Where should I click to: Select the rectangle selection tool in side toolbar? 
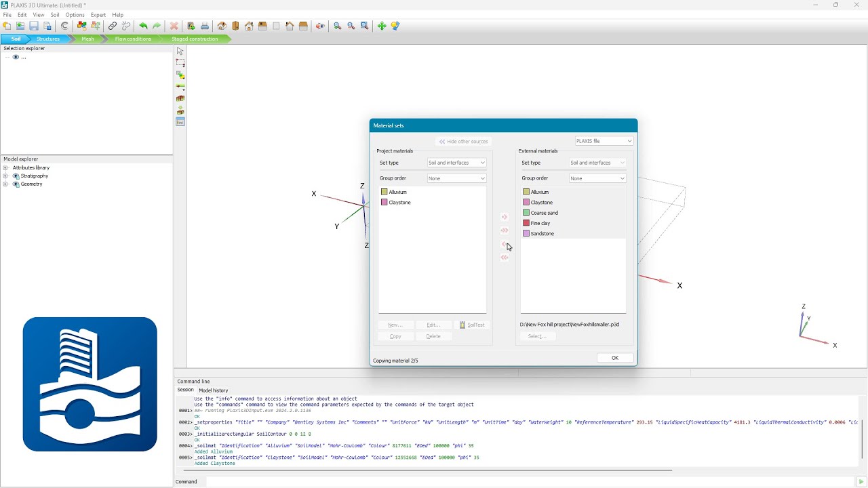click(x=180, y=63)
